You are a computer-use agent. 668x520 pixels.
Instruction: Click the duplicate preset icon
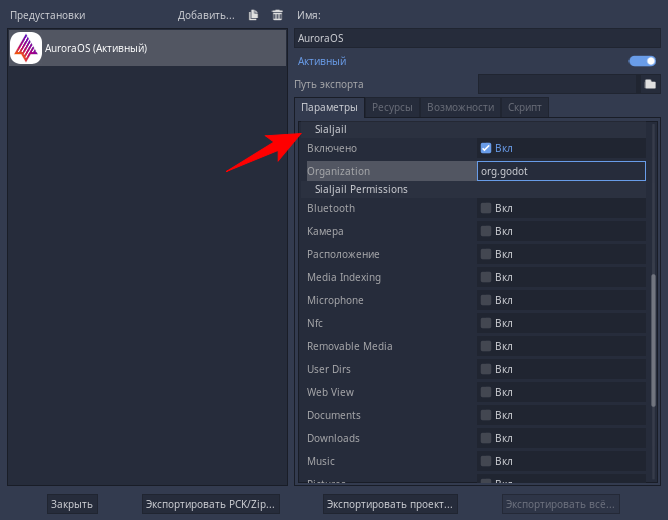[253, 15]
